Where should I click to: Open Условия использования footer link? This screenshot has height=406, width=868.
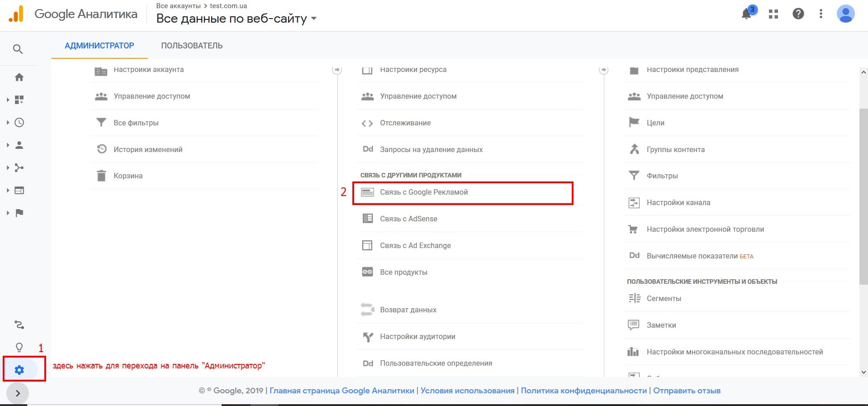[x=467, y=391]
